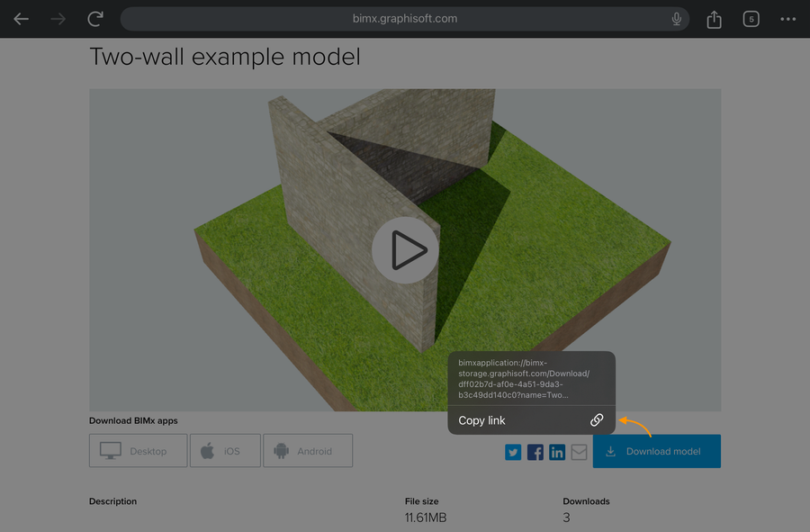
Task: Share the model on Facebook
Action: click(535, 453)
